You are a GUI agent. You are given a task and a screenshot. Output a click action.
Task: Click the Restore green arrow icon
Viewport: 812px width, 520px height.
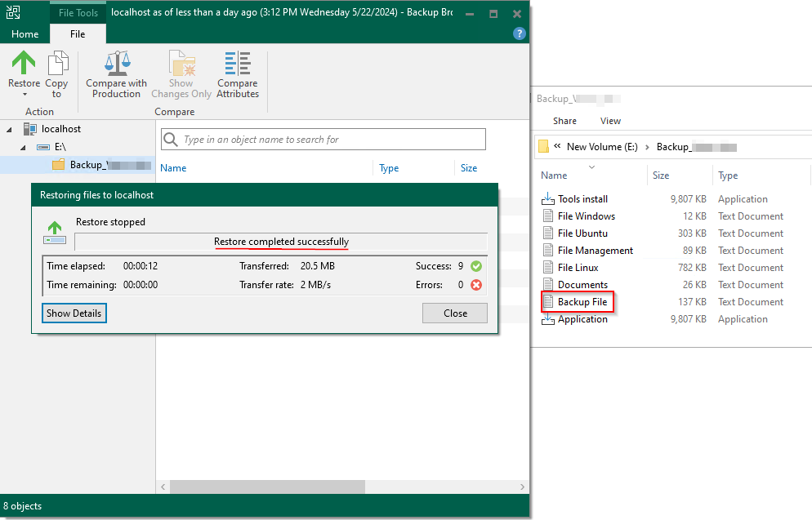[x=24, y=64]
